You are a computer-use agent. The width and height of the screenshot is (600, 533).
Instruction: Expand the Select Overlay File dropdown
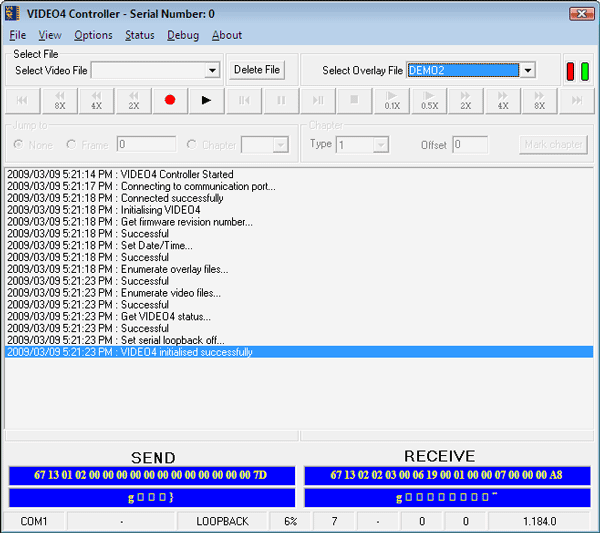coord(528,70)
